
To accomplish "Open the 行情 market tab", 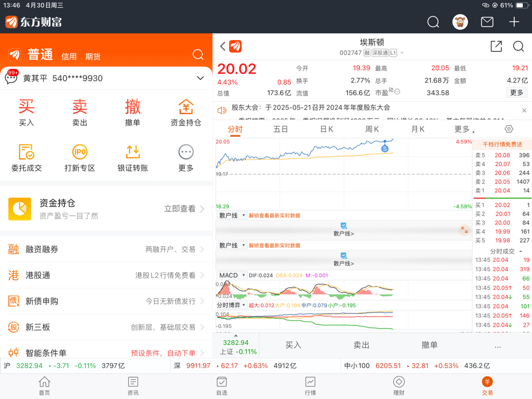I will [310, 386].
